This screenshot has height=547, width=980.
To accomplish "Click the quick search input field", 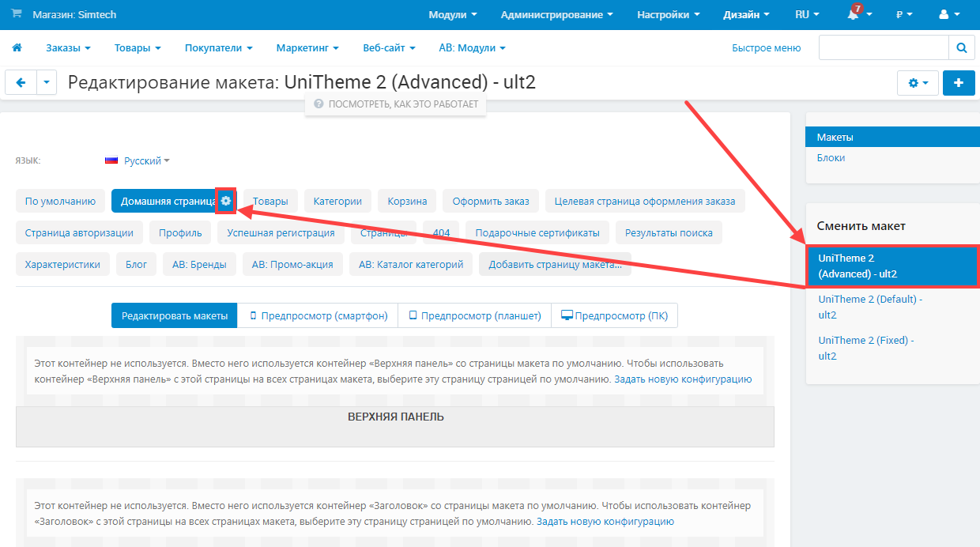I will (883, 48).
